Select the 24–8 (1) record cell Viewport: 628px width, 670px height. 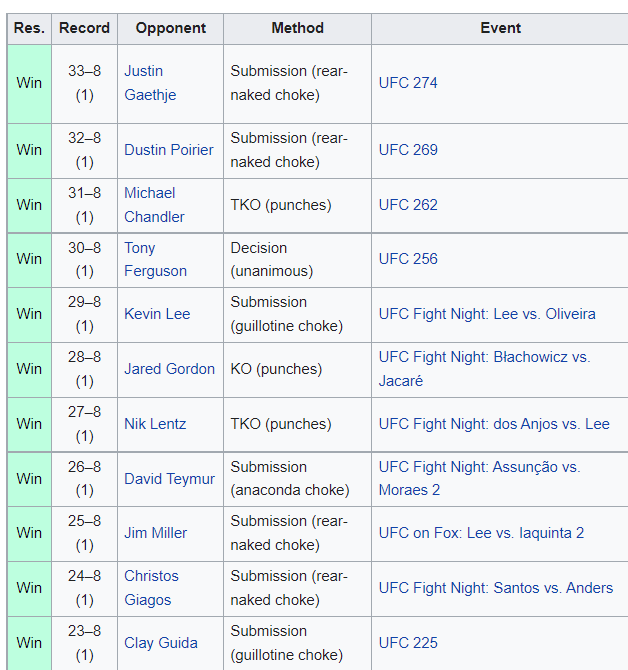pos(84,588)
